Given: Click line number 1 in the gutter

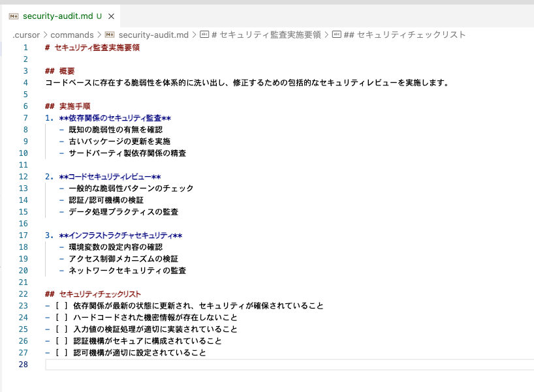Looking at the screenshot, I should [x=25, y=48].
